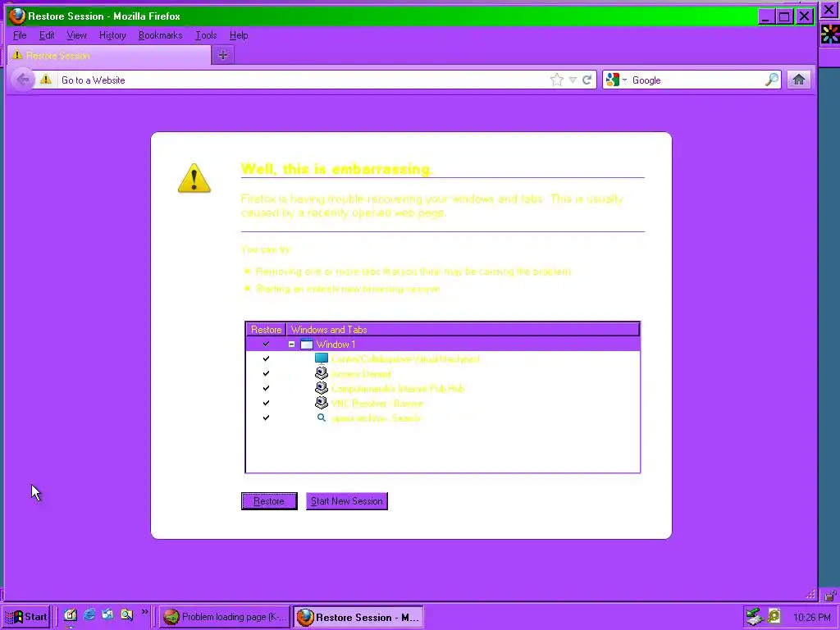Click the yellow tray icon beside the clock

(774, 617)
